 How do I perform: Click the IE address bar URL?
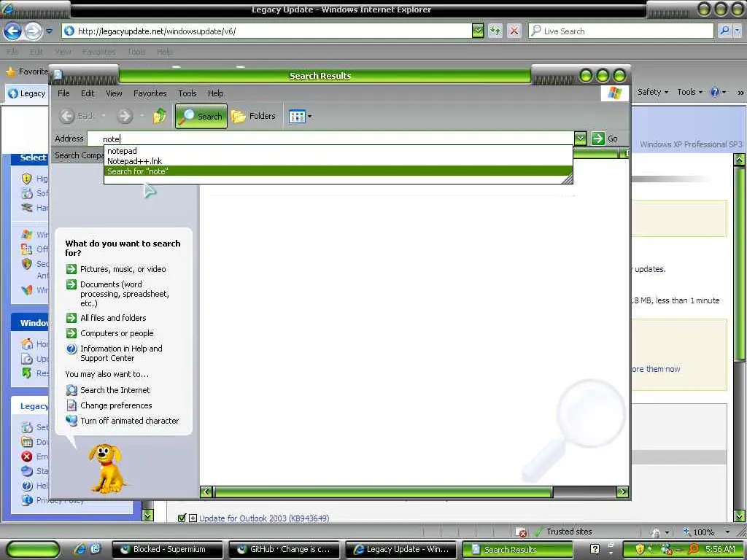click(x=157, y=31)
